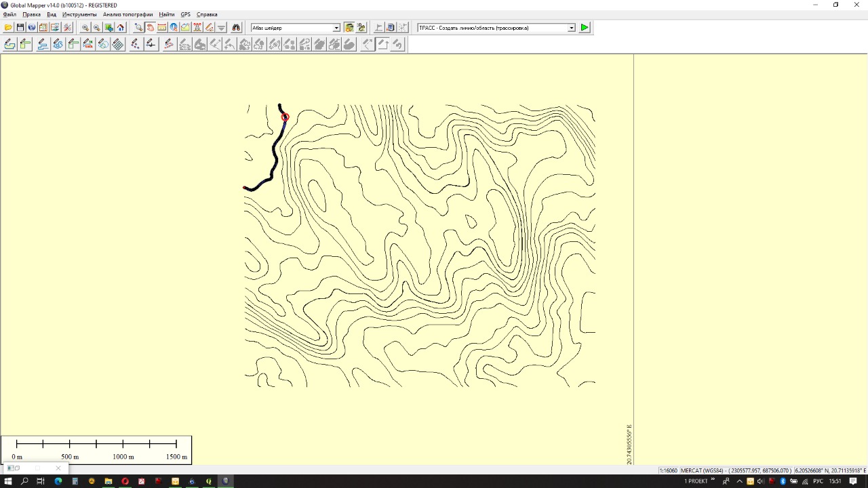This screenshot has width=868, height=488.
Task: Select the Zoom tool with star cursor
Action: click(x=138, y=28)
